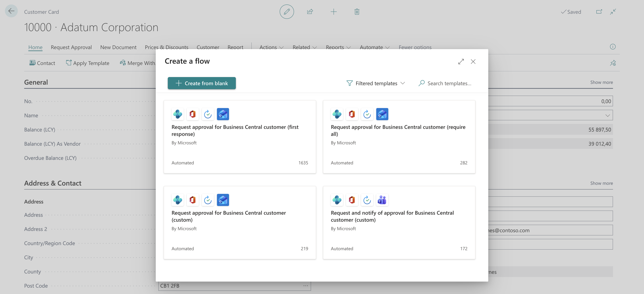Open the share icon in header

310,12
